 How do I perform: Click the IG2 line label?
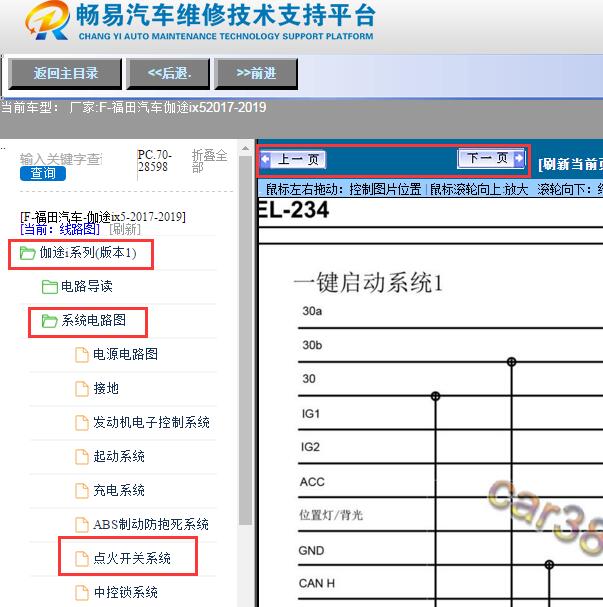pyautogui.click(x=310, y=447)
